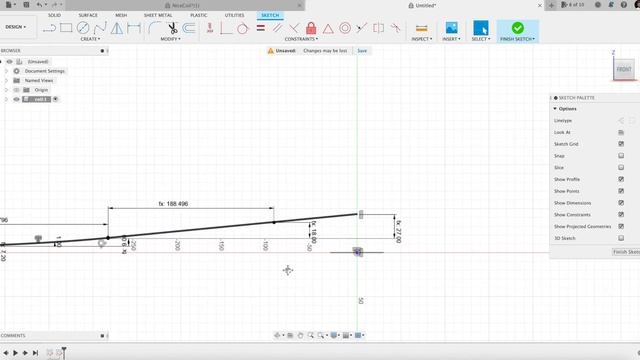Apply the Tangent constraint

click(243, 28)
